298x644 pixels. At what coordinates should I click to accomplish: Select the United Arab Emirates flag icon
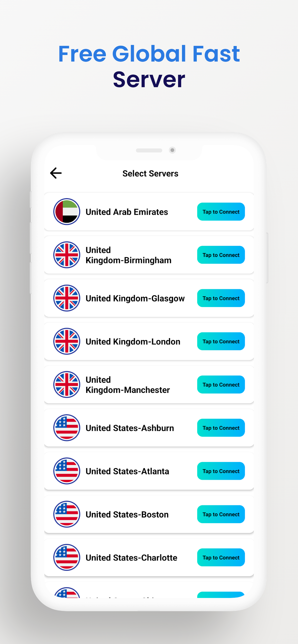[67, 212]
